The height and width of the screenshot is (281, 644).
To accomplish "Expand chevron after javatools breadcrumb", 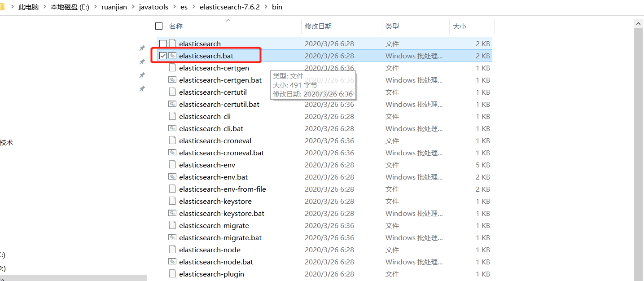I will pos(175,7).
